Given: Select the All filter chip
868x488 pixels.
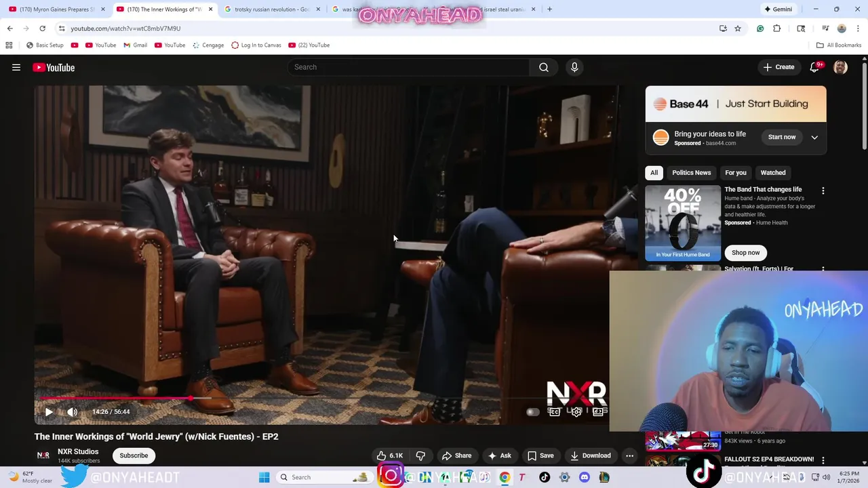Looking at the screenshot, I should 654,173.
